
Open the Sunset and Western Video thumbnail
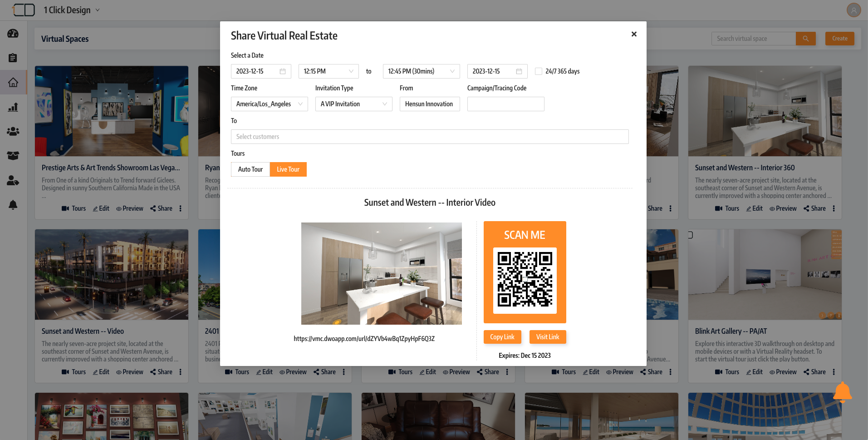click(112, 275)
